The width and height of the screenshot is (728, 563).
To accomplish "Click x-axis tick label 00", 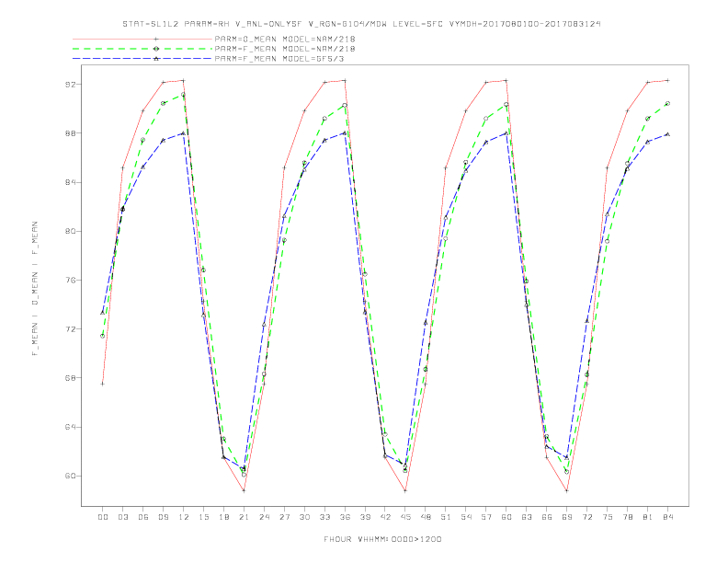I will 103,517.
